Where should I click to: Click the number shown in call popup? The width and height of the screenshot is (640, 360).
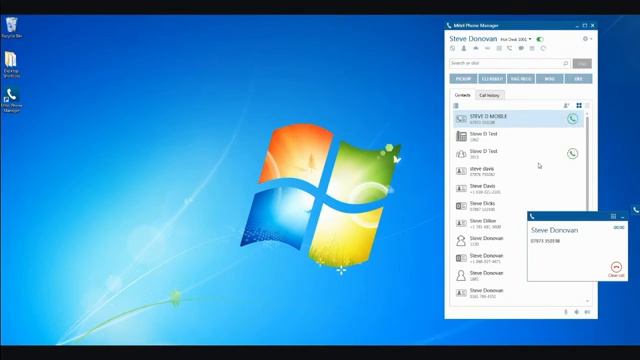point(545,241)
